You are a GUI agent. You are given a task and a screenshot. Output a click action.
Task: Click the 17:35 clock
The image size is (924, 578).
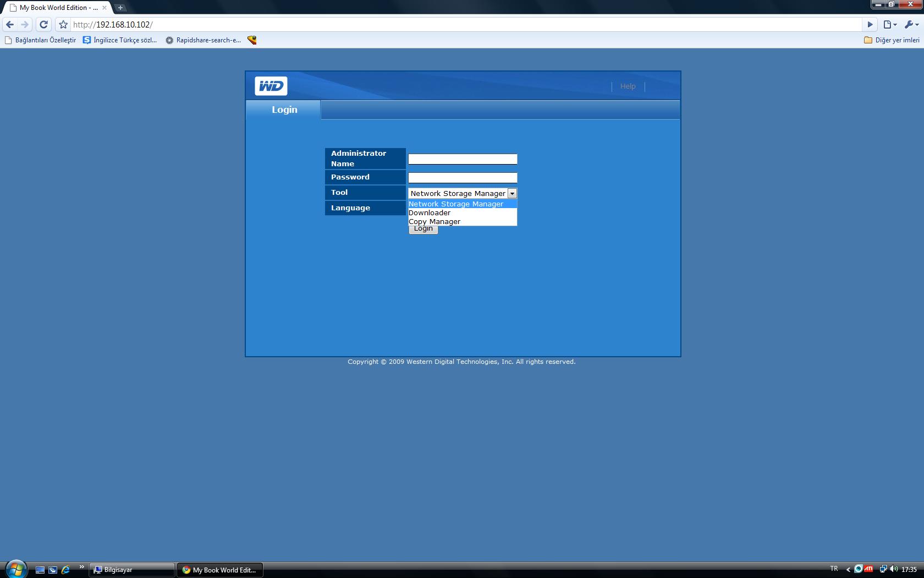coord(909,570)
